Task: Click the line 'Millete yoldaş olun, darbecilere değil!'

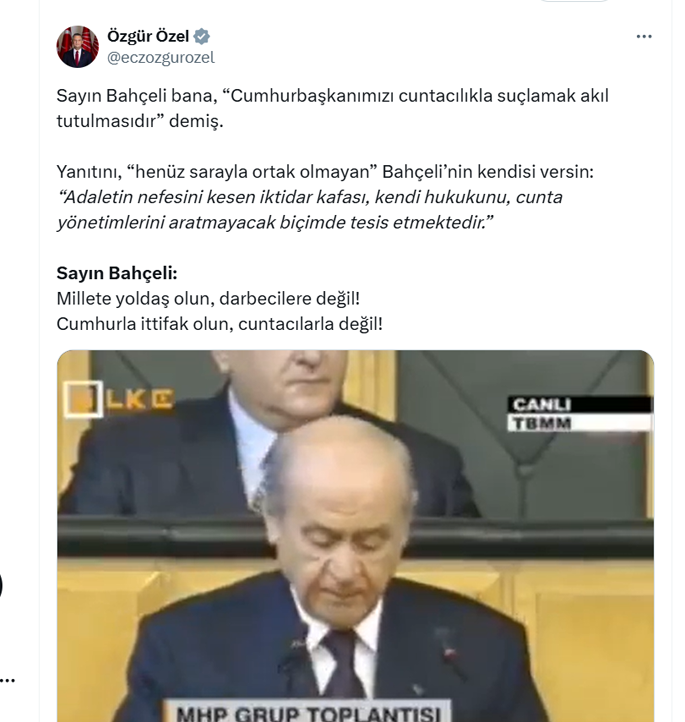Action: [208, 298]
